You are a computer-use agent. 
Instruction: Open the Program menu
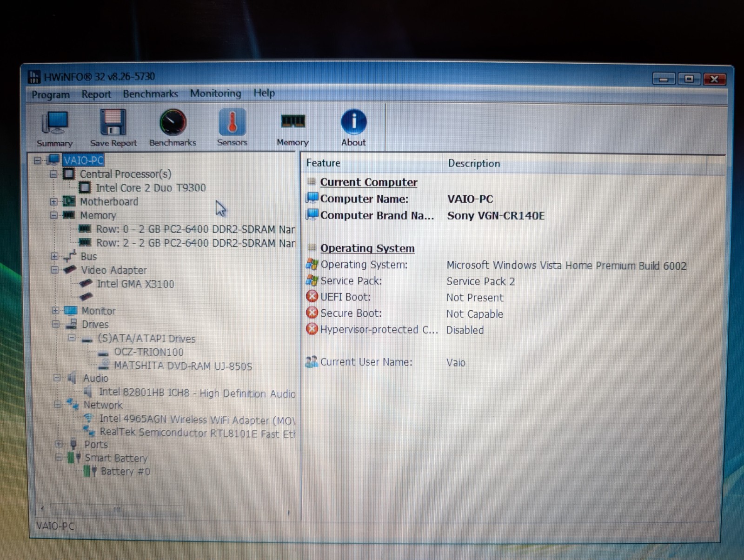[x=51, y=94]
